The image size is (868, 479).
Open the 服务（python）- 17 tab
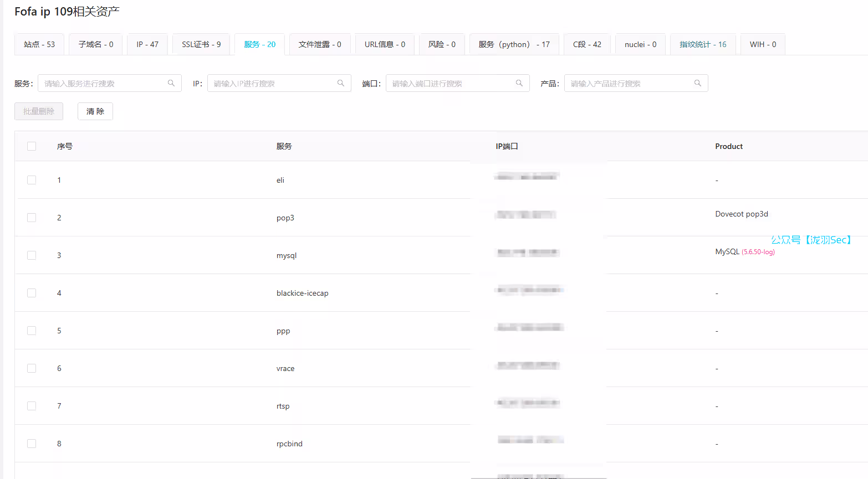click(514, 44)
